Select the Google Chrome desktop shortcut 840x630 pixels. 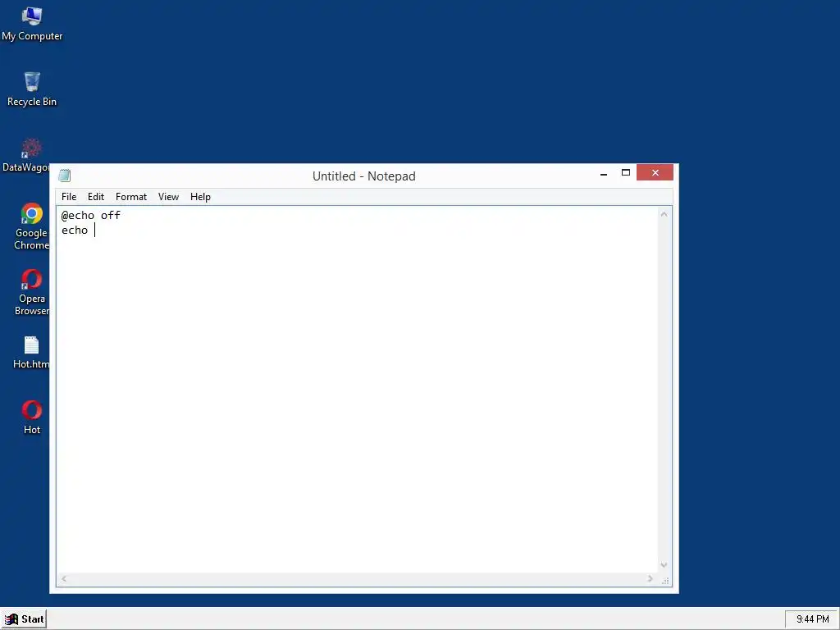[32, 226]
